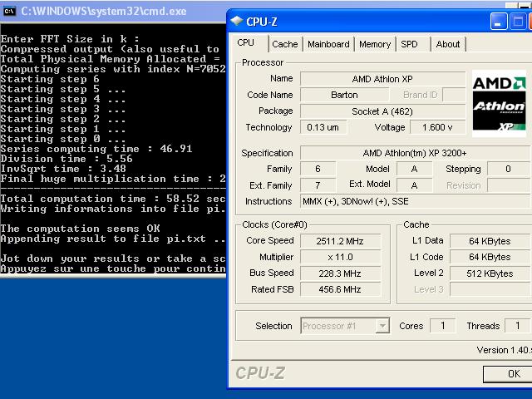Click 'Enter FFT Size in k :' line in cmd
Screen dimensions: 532x399
click(x=70, y=39)
